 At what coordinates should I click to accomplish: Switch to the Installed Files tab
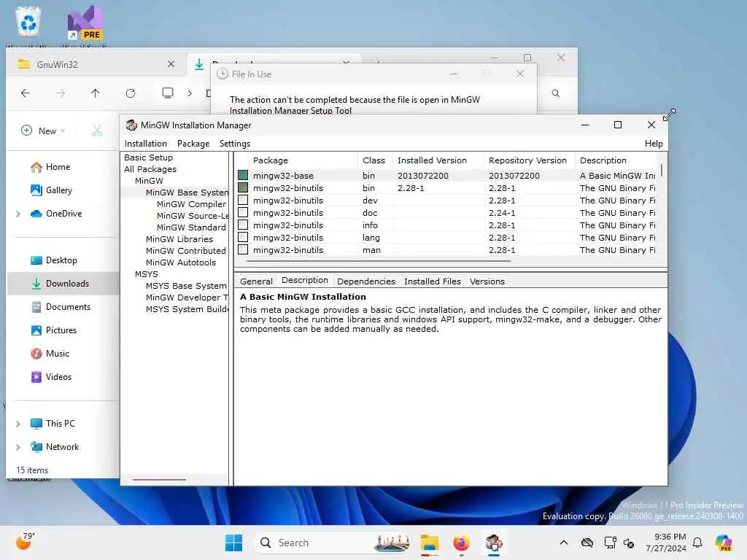click(433, 281)
